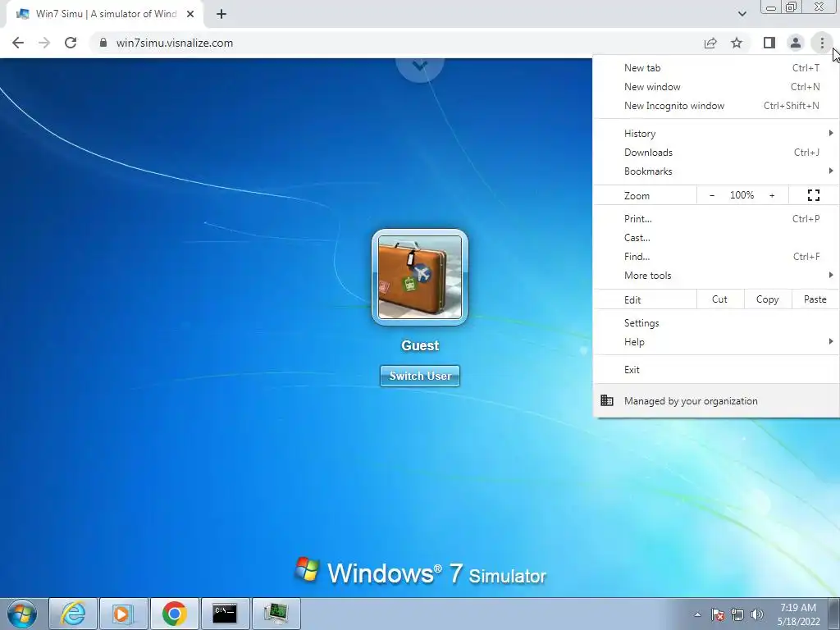The image size is (840, 630).
Task: Click the green monitor taskbar icon
Action: (x=276, y=614)
